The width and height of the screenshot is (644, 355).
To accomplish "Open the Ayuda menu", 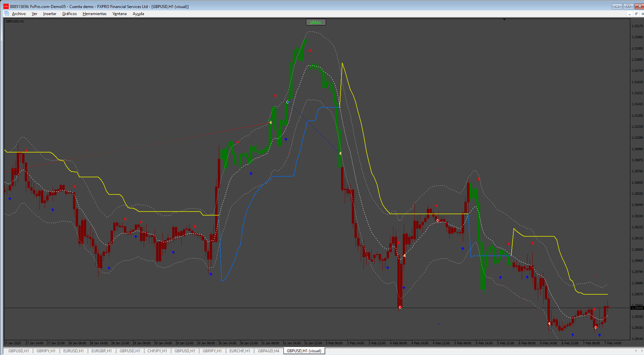I will click(x=138, y=14).
